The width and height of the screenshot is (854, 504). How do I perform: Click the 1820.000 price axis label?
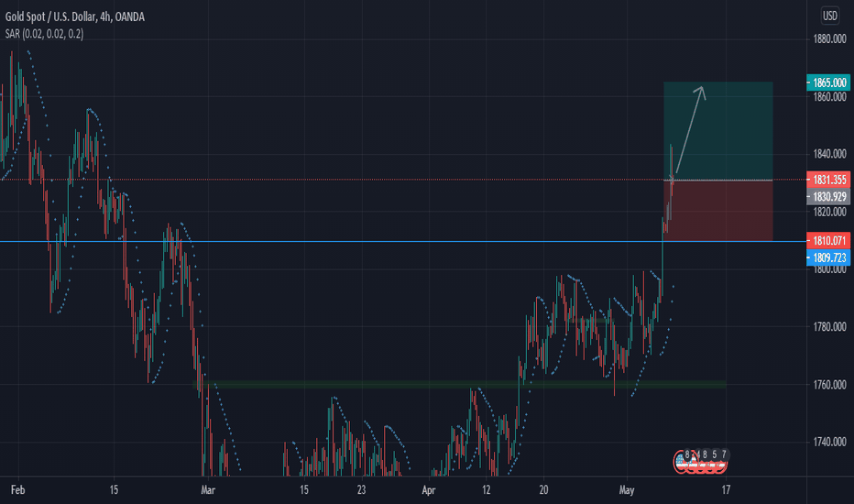(x=829, y=212)
